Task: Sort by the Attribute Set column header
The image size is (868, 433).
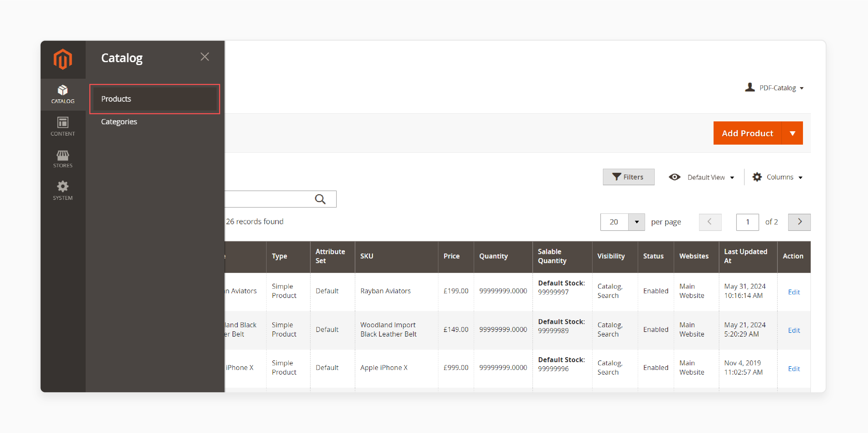Action: [332, 256]
